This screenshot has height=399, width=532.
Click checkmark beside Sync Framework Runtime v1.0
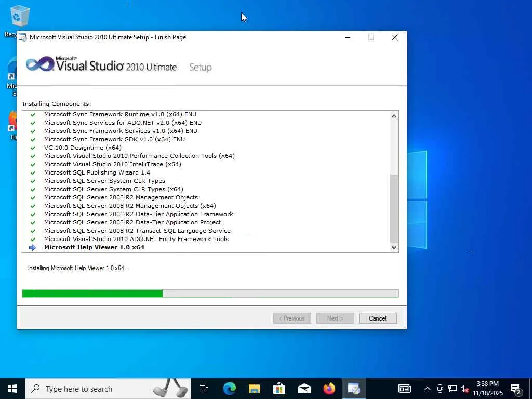pos(33,115)
